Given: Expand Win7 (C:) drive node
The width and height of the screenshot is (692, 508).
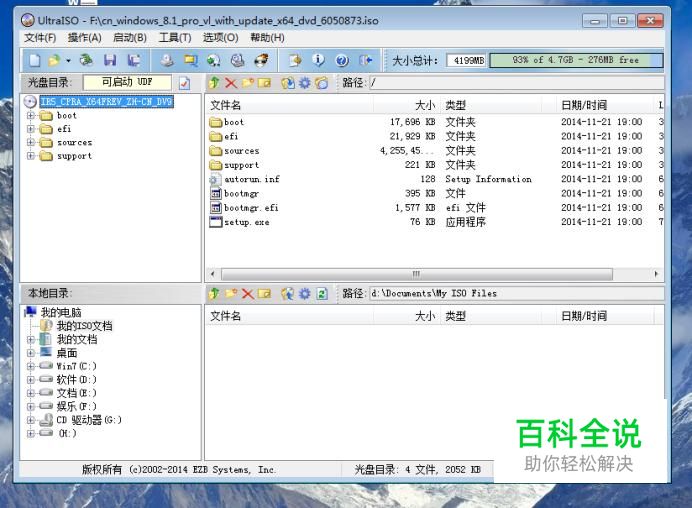Looking at the screenshot, I should (x=30, y=366).
